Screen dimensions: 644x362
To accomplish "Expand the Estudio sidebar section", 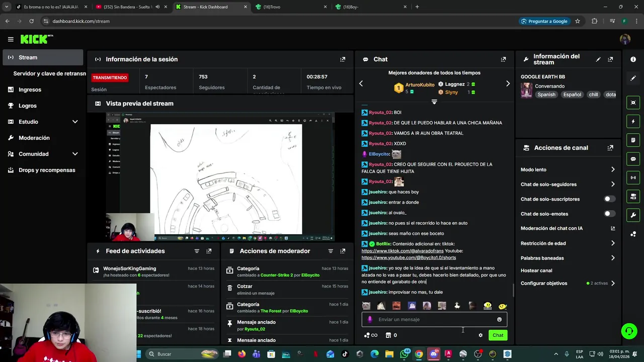I will coord(75,122).
